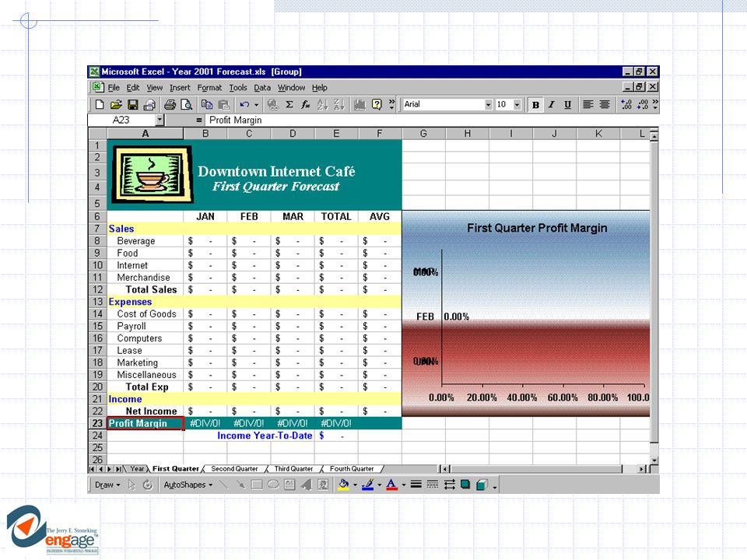
Task: Print the sheet with the printer icon
Action: [170, 104]
